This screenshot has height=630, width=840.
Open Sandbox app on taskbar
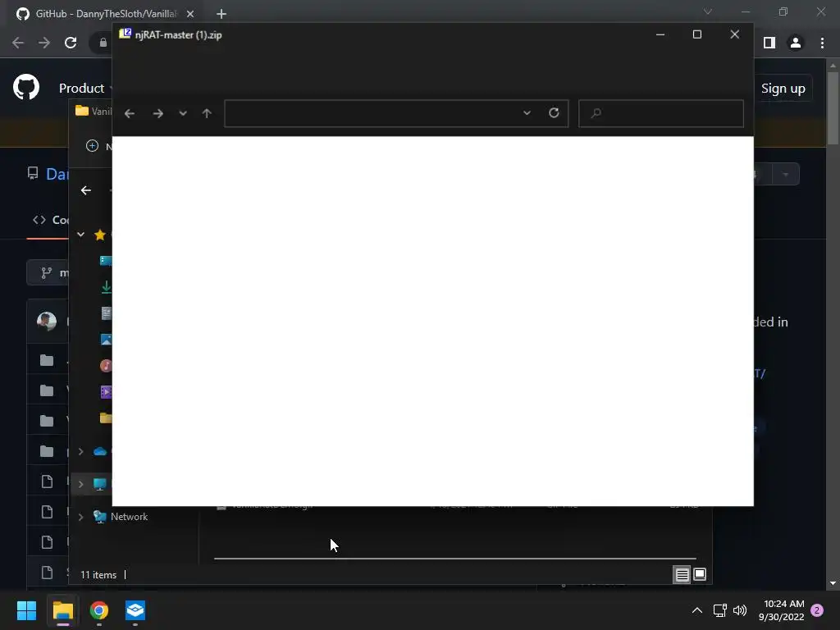[x=135, y=610]
